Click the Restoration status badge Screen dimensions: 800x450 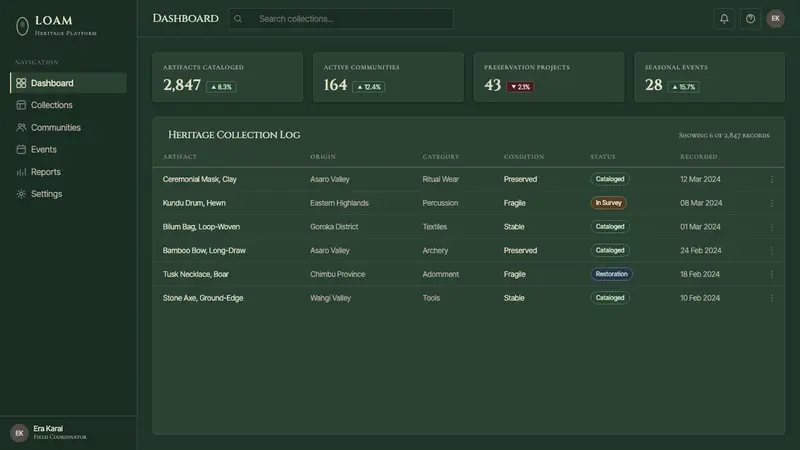[611, 274]
